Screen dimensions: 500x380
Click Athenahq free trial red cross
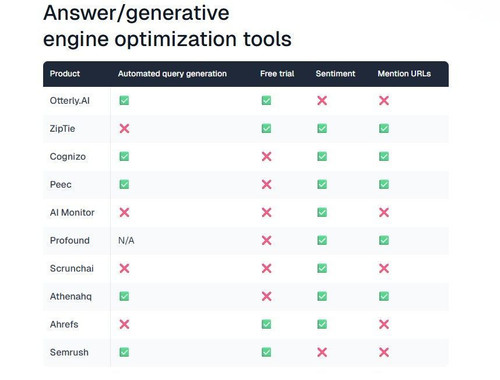[x=266, y=296]
